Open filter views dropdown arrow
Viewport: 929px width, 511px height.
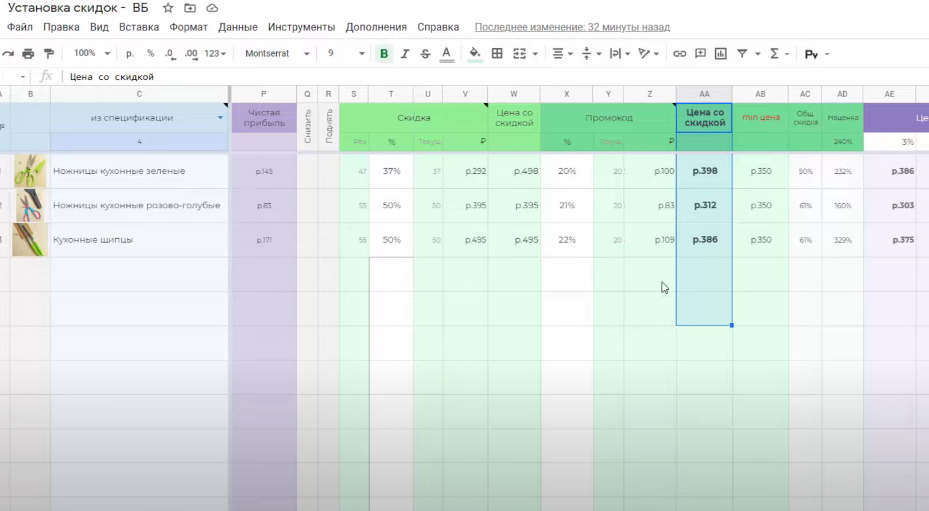(757, 54)
